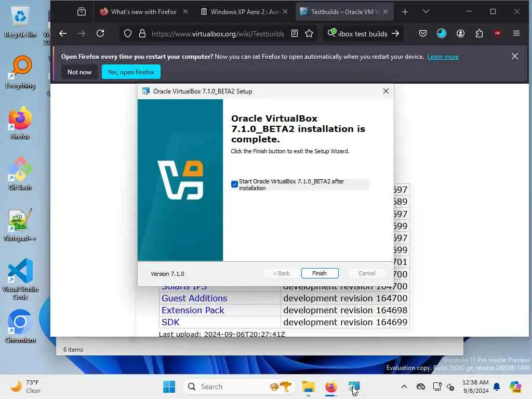
Task: Open the Extension Pack download link
Action: click(193, 310)
